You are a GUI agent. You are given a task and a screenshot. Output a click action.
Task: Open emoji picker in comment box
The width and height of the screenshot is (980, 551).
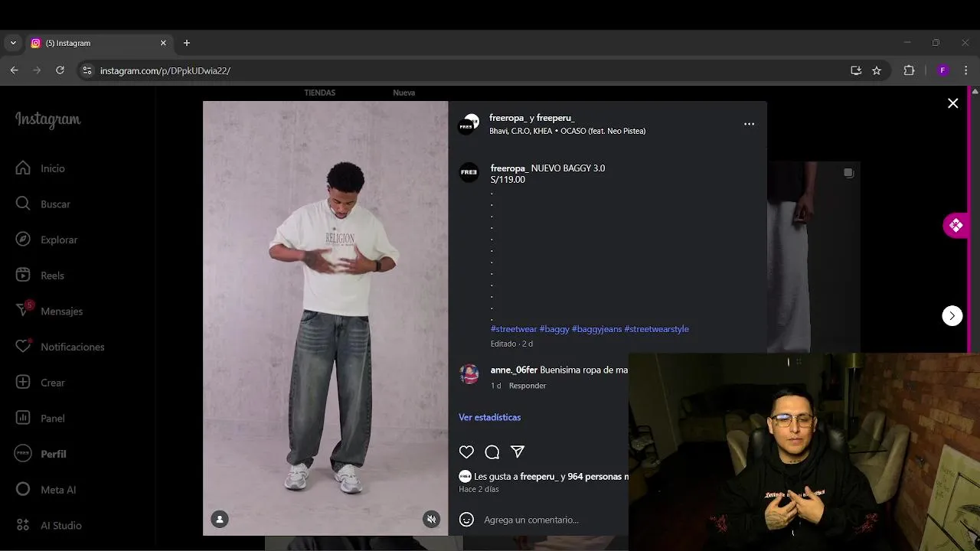(466, 520)
